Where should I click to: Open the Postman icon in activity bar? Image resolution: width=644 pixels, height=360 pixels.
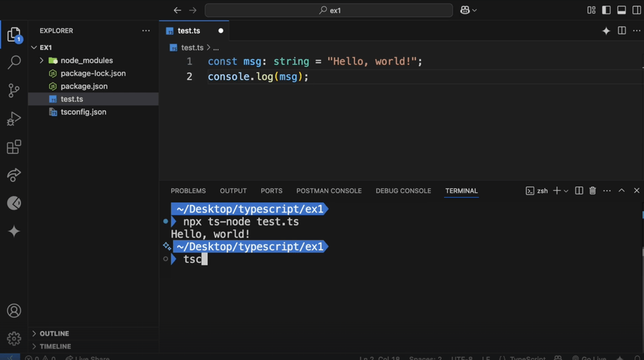point(14,203)
